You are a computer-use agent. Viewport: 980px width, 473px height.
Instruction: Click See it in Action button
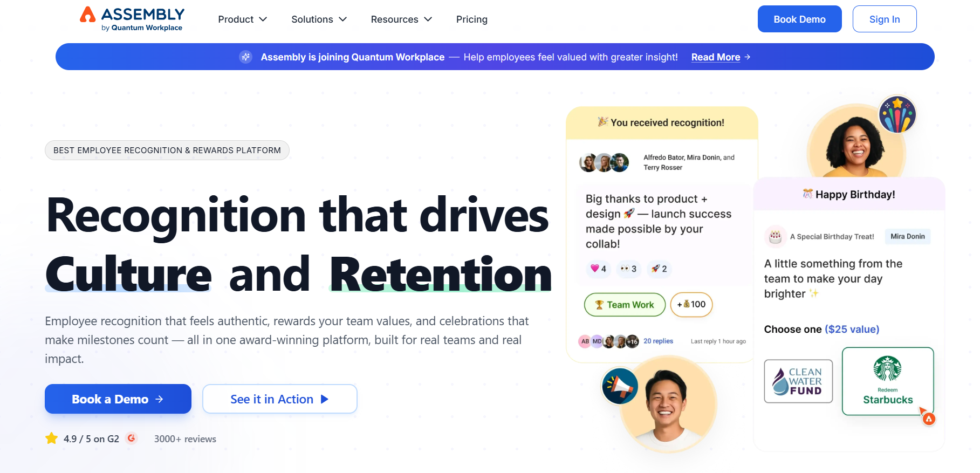pos(280,399)
